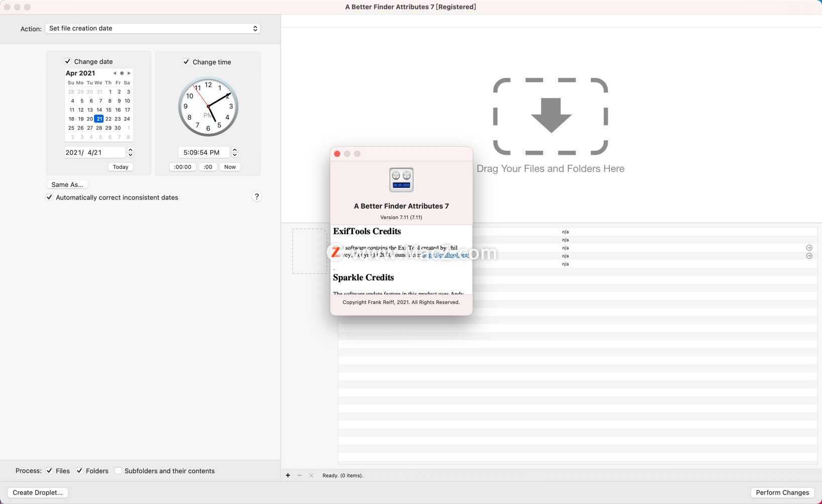Close the About dialog with red button
Viewport: 822px width, 504px height.
click(337, 154)
